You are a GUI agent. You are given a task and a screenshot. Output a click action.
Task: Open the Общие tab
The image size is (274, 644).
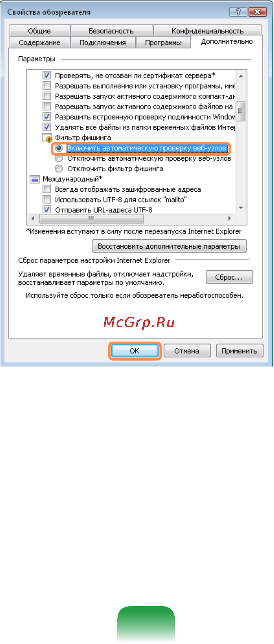point(39,31)
